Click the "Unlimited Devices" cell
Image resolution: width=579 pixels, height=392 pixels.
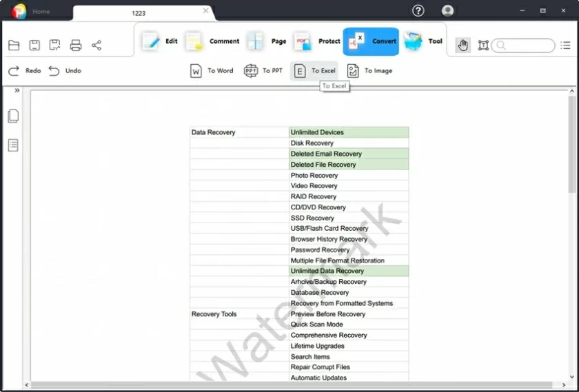coord(349,132)
